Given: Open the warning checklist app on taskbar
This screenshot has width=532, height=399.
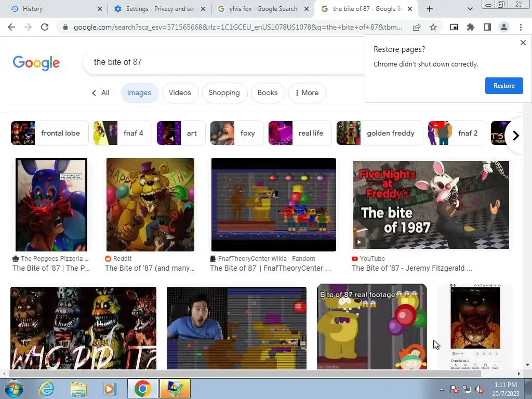Looking at the screenshot, I should [175, 389].
